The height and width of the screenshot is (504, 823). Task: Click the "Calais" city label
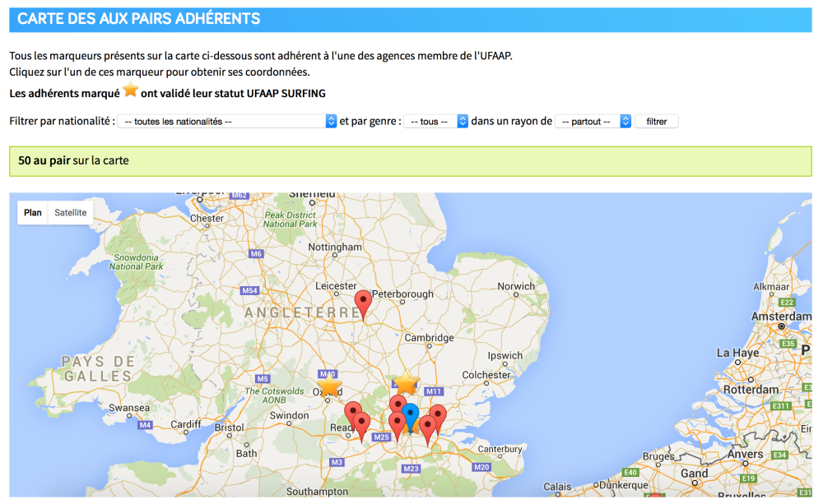pyautogui.click(x=557, y=487)
